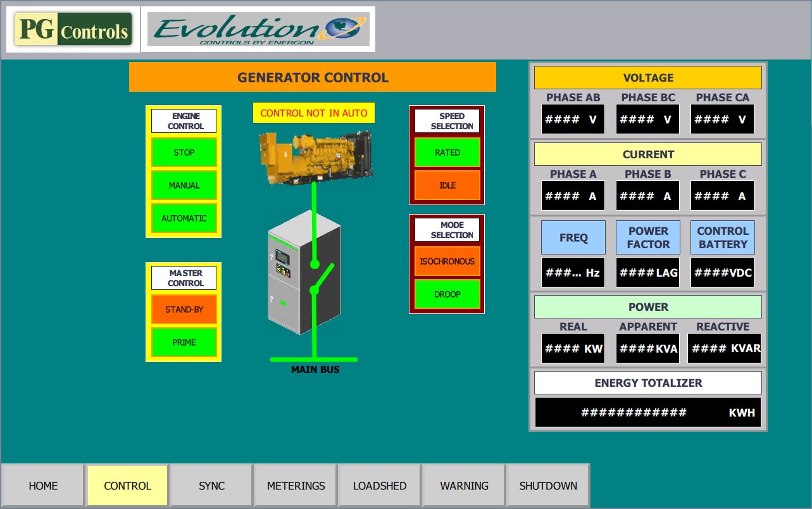Click the PG Controls logo

pos(73,29)
